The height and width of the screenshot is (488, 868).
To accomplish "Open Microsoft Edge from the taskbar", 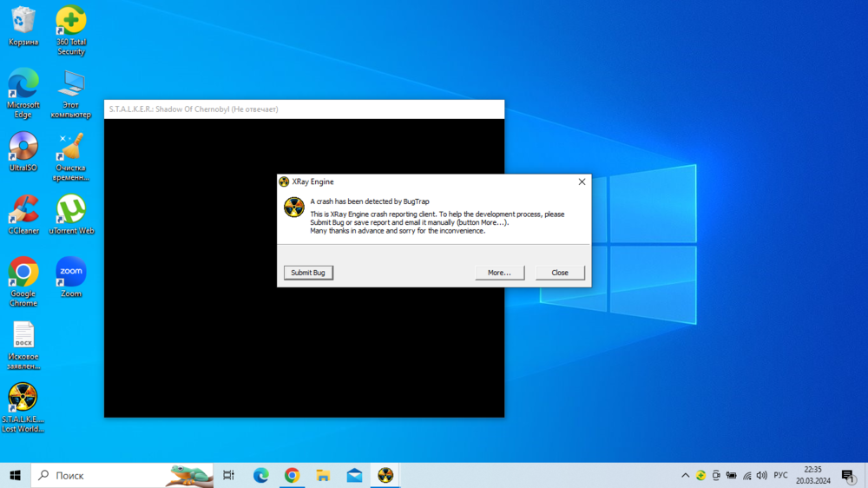I will click(x=260, y=475).
